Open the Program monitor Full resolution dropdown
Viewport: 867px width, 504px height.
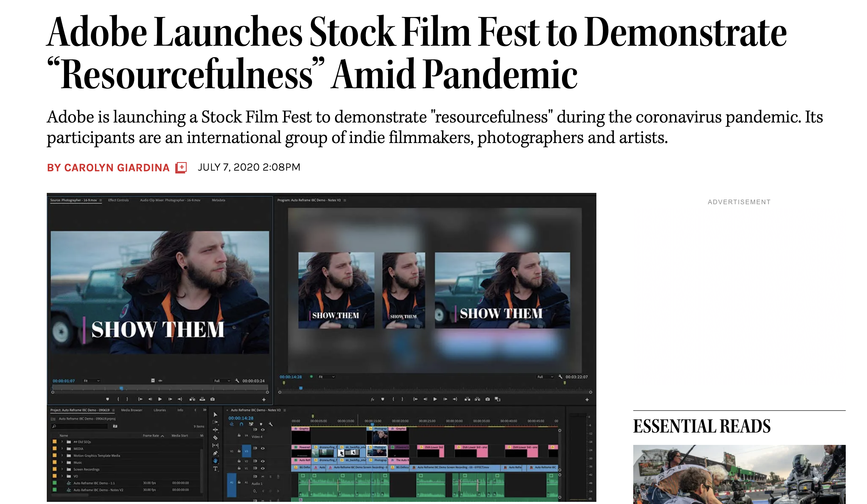click(x=545, y=377)
